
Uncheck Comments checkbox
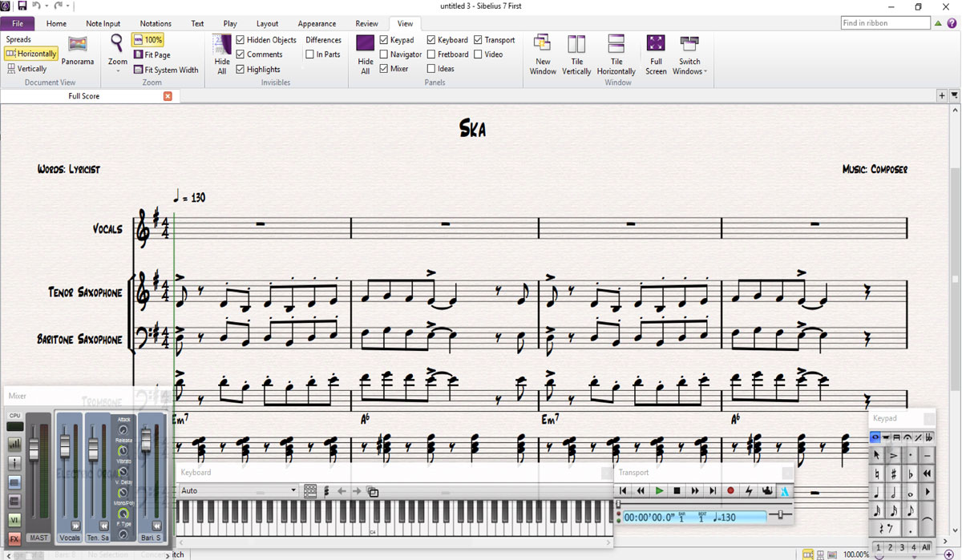click(x=240, y=54)
